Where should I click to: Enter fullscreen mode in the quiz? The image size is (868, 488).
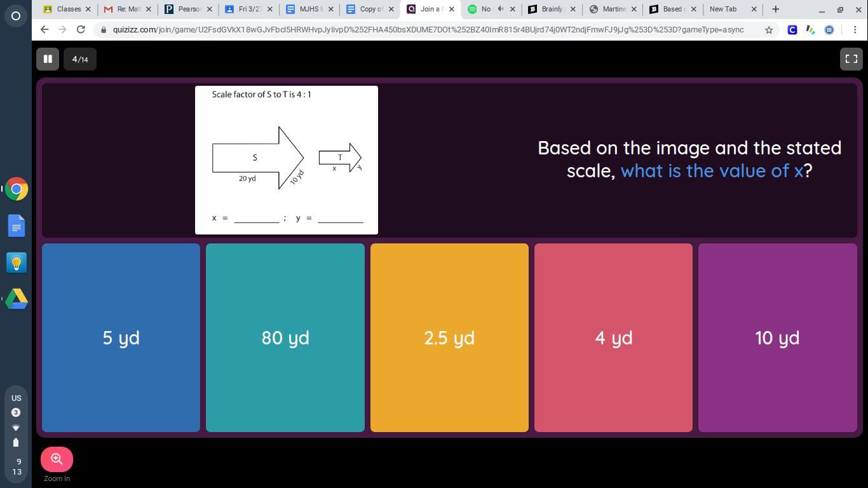pos(851,59)
